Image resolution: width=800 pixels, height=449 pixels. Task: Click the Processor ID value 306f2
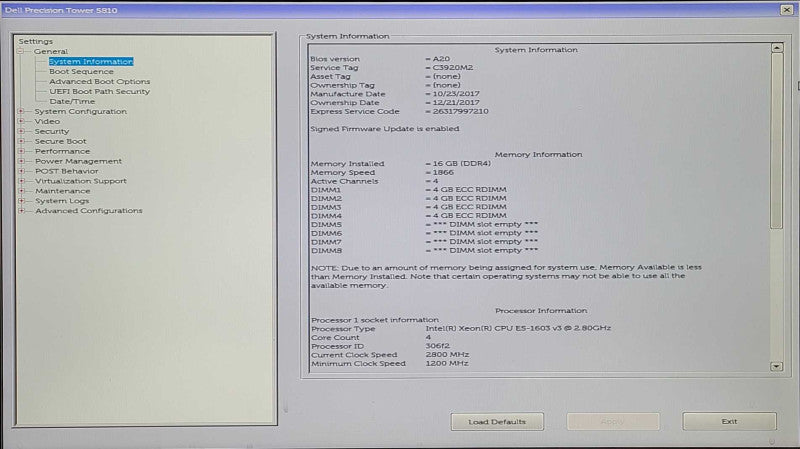[x=437, y=346]
